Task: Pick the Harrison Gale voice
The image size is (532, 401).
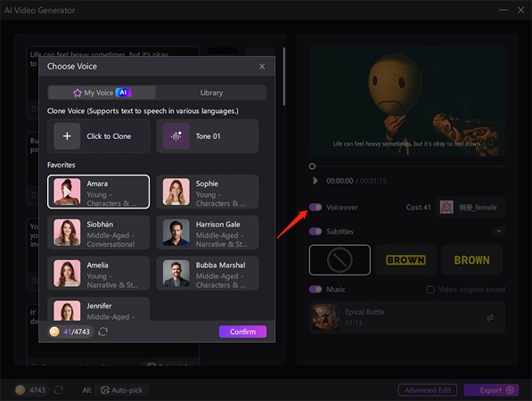Action: 208,233
